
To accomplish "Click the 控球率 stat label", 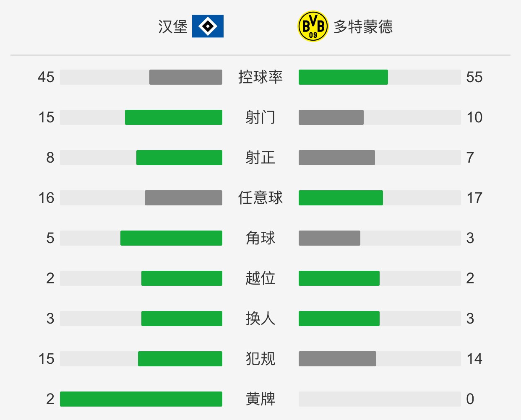I will [260, 77].
